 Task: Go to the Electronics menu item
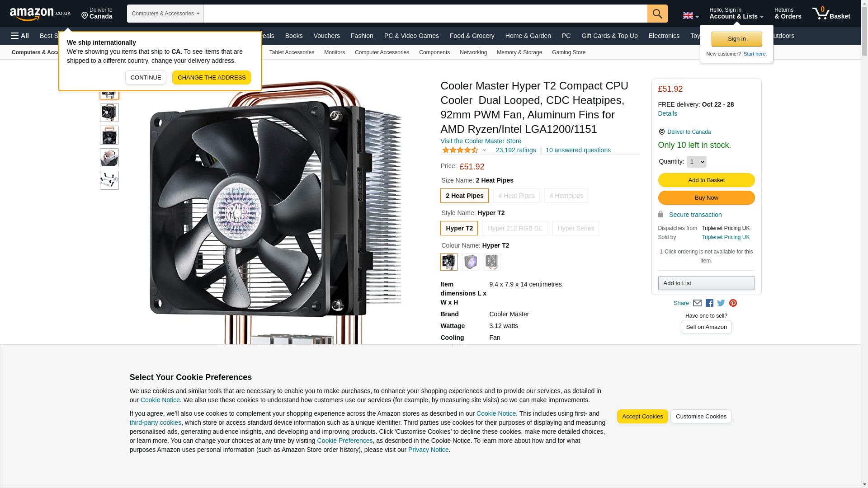click(664, 36)
